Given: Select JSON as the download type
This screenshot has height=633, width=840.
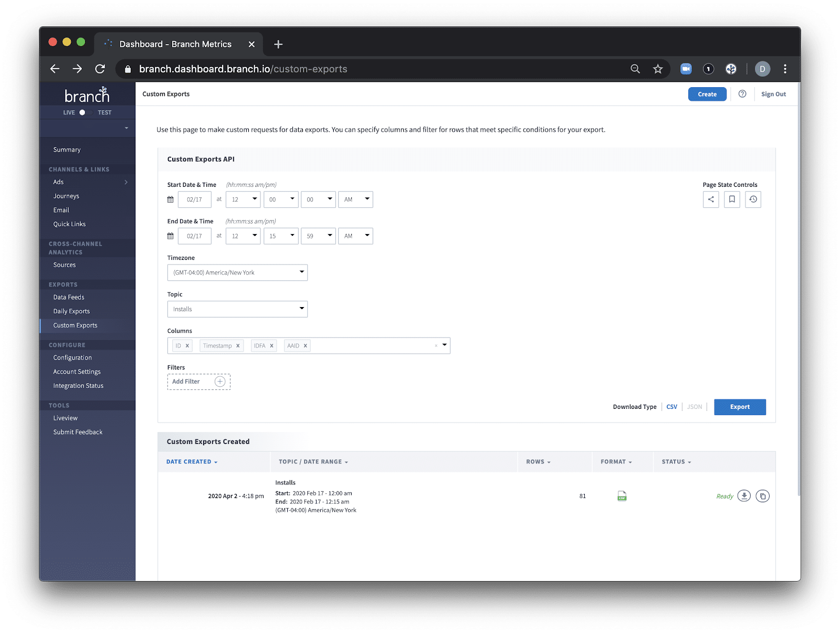Looking at the screenshot, I should click(694, 407).
